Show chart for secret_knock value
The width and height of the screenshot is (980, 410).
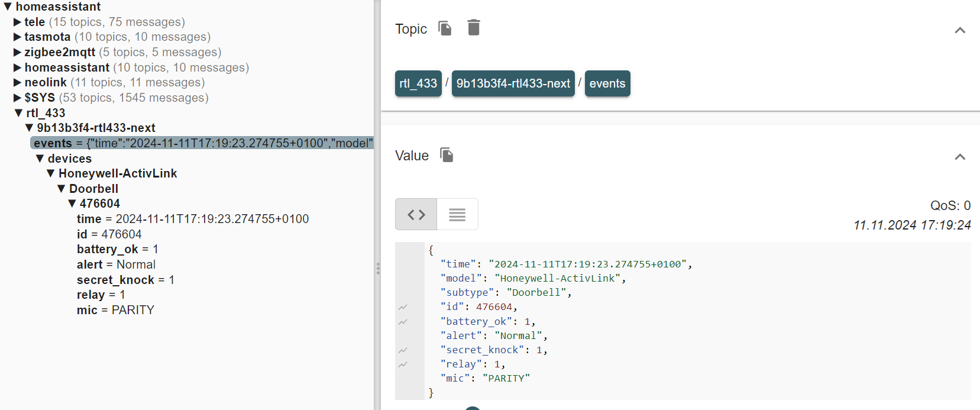coord(403,350)
